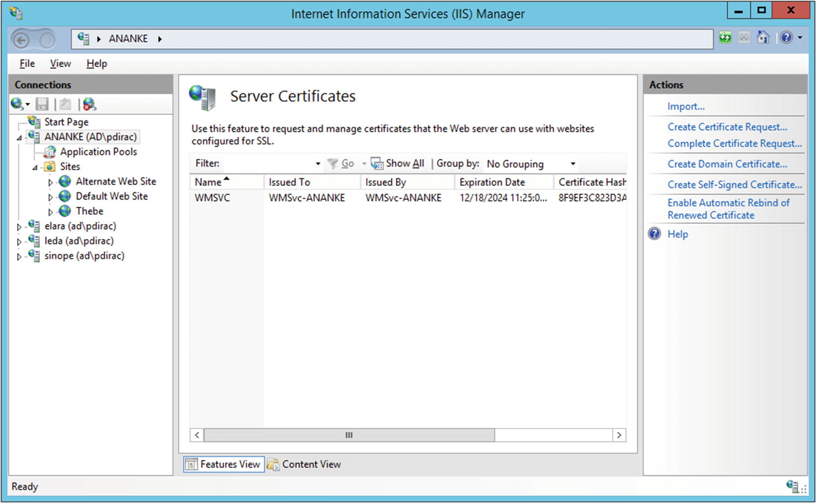Click the scroll left arrow in certificates list
Viewport: 817px width, 504px height.
tap(197, 435)
